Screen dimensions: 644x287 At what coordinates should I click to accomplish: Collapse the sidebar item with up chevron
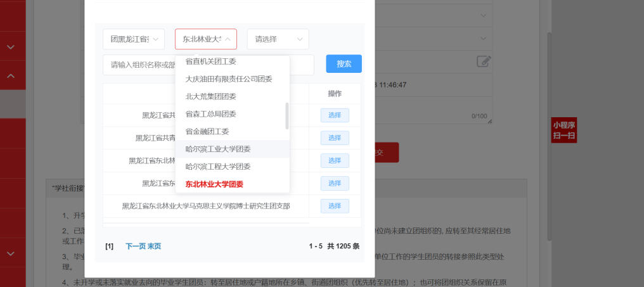pyautogui.click(x=11, y=76)
